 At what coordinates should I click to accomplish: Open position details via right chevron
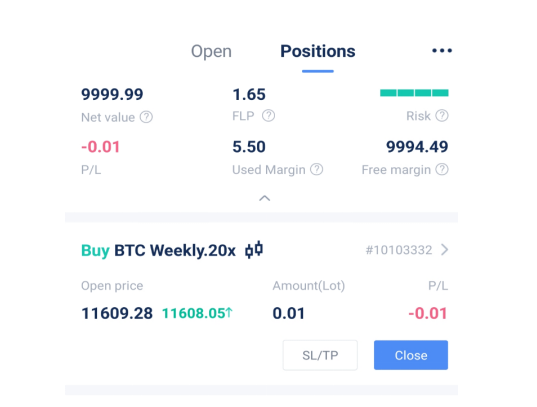[x=445, y=250]
